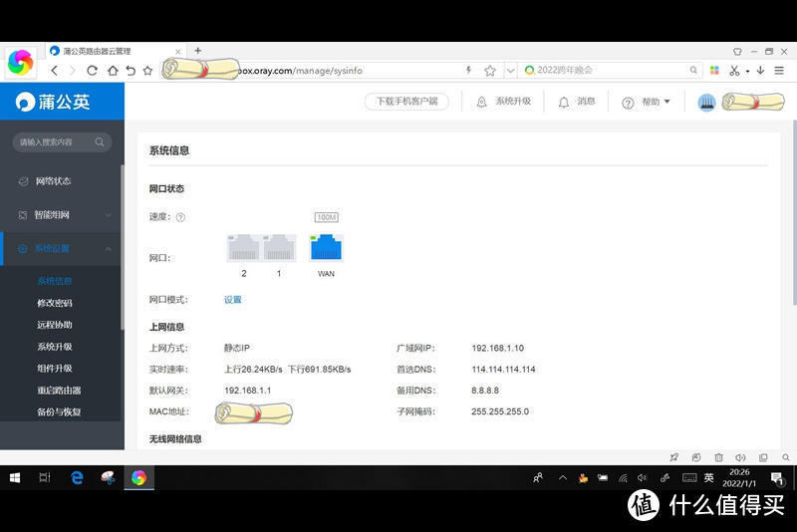Reload the page with refresh icon
The image size is (797, 532).
click(92, 71)
